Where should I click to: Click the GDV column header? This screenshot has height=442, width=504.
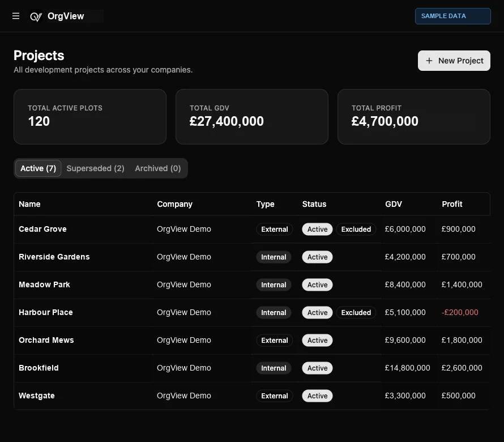point(394,204)
